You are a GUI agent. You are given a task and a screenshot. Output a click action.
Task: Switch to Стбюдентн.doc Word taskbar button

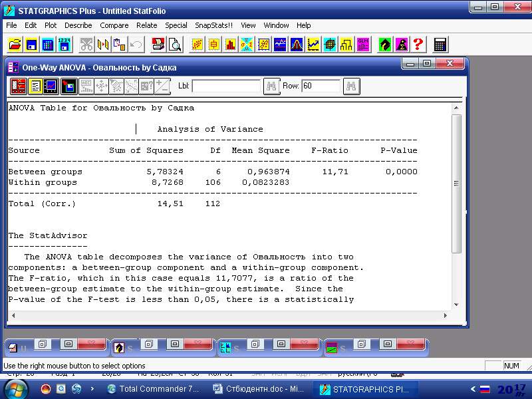(259, 389)
